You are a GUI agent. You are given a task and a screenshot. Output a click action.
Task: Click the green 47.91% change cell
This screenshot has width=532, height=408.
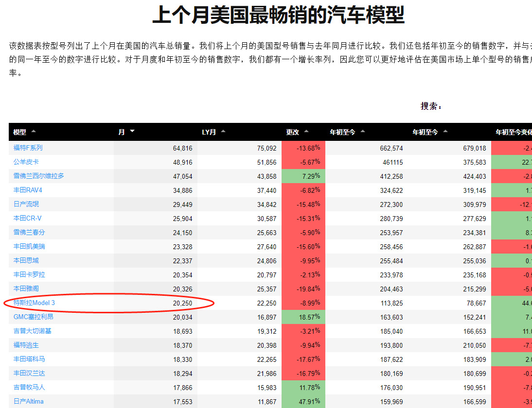(x=303, y=401)
